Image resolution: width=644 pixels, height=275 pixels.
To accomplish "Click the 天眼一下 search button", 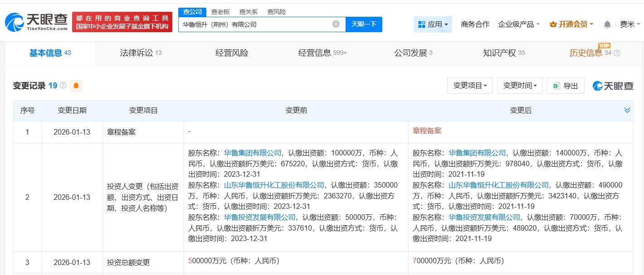I will (364, 24).
